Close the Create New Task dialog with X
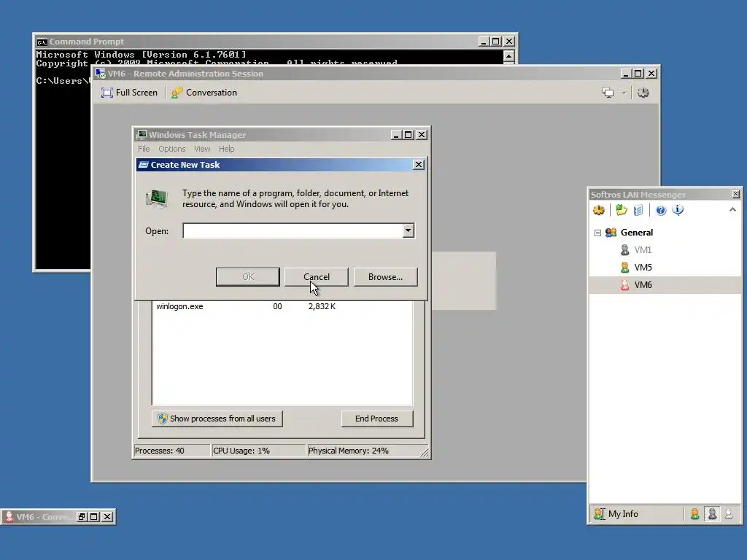Screen dimensions: 747x560 click(x=418, y=165)
